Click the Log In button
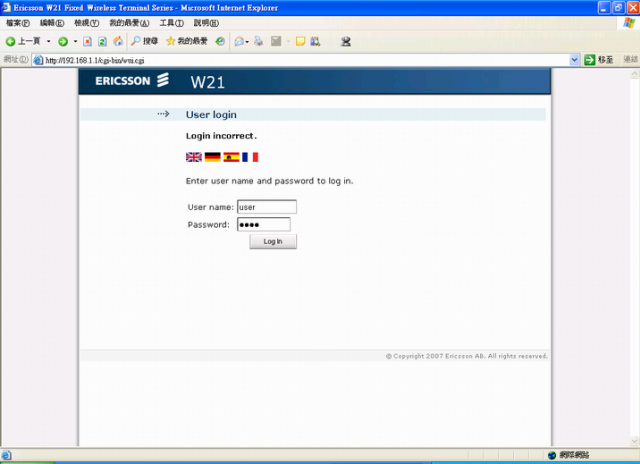 [273, 242]
